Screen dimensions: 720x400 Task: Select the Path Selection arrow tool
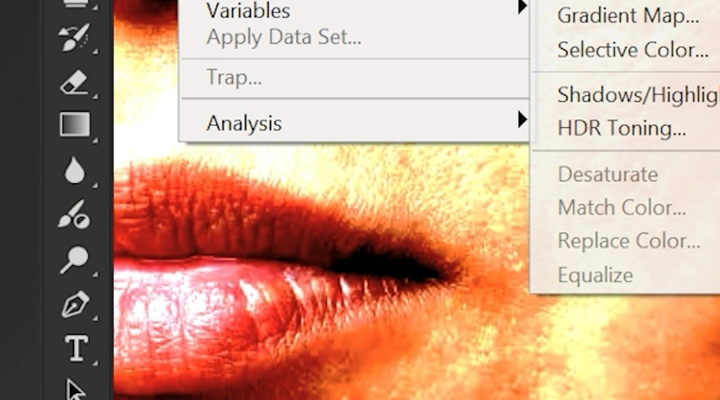(76, 389)
